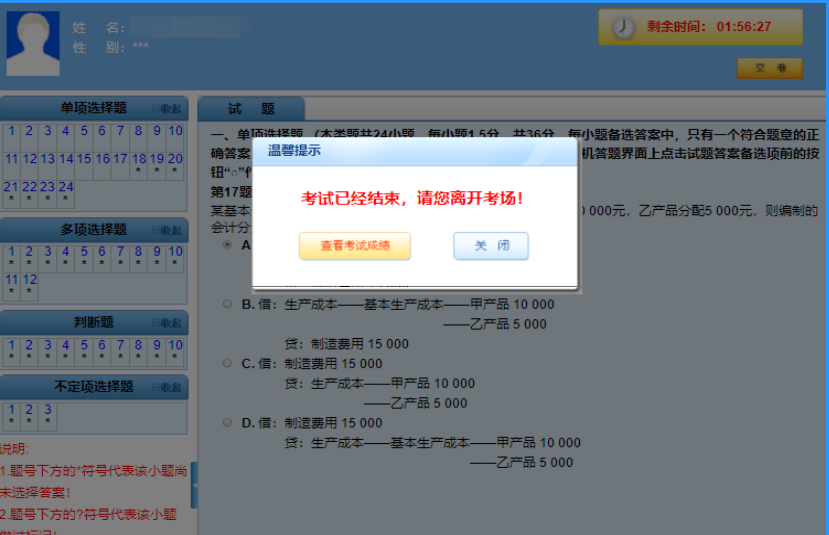Click the 交卷 submit button
The height and width of the screenshot is (535, 829).
click(x=769, y=68)
